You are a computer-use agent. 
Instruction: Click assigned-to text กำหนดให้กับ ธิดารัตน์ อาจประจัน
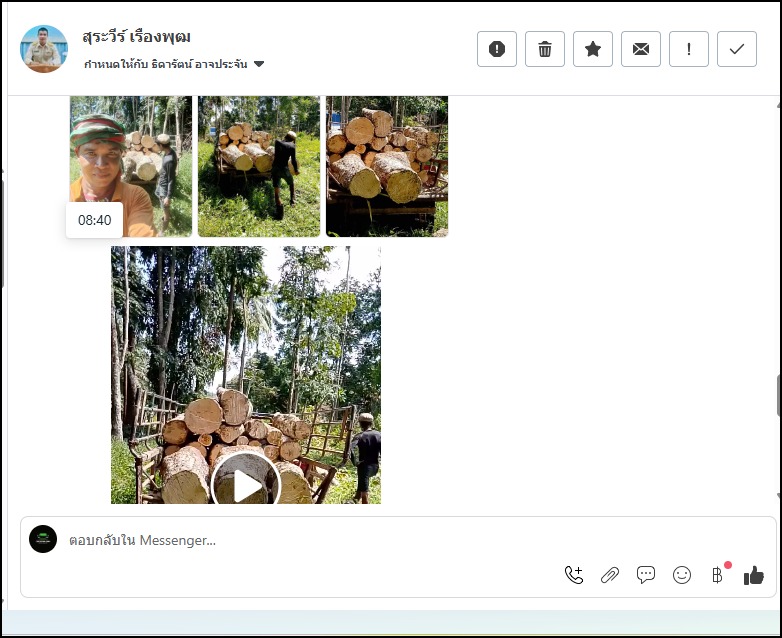[166, 64]
